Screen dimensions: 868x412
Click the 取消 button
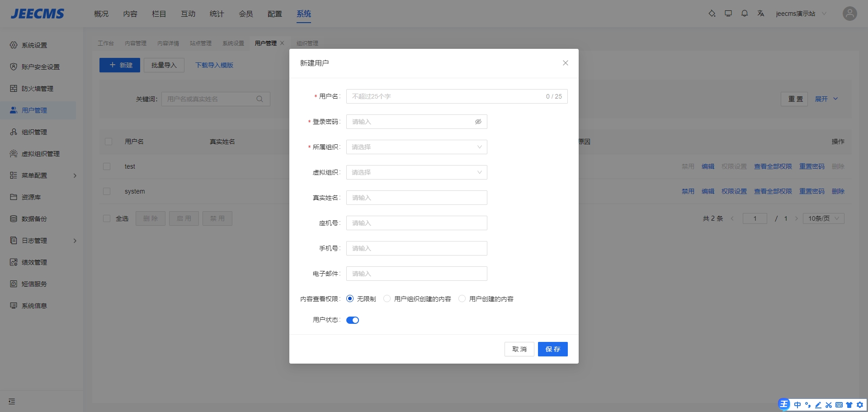519,349
